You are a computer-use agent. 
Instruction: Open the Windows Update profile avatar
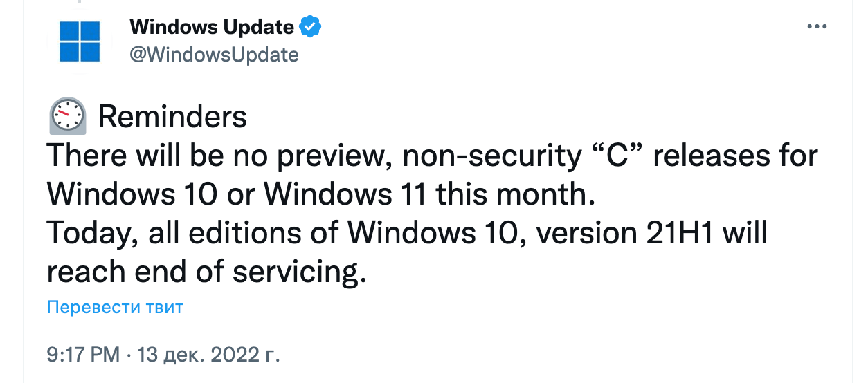pos(80,41)
